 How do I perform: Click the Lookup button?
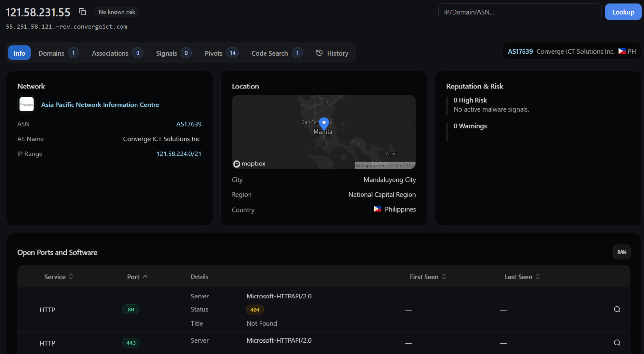click(x=623, y=12)
